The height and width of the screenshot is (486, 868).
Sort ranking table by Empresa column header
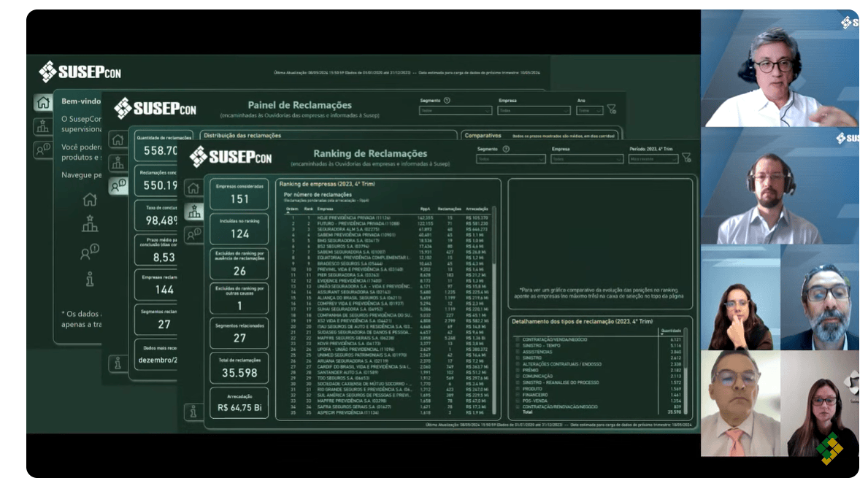coord(325,209)
